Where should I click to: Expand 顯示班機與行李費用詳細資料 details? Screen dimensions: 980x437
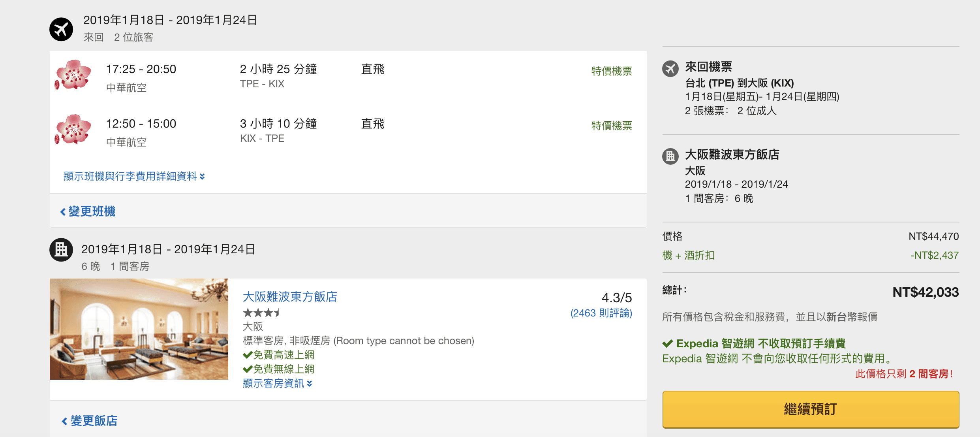(134, 176)
